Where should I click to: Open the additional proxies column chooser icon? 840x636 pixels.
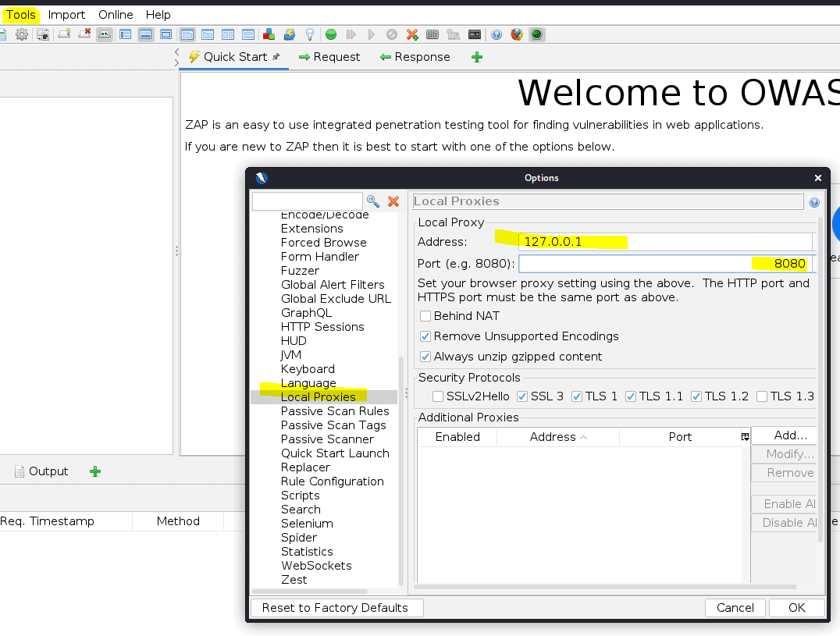pos(746,437)
